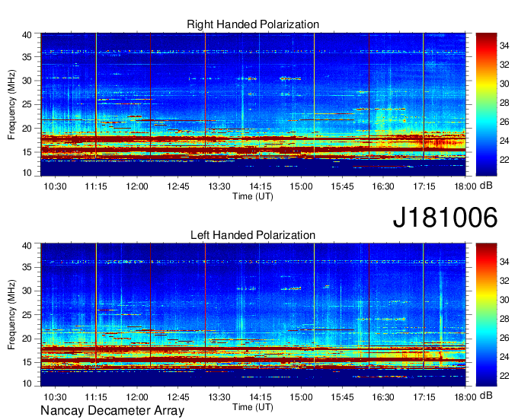The width and height of the screenshot is (518, 420).
Task: Click "14:15" time tick under Right Handed plot
Action: [261, 186]
